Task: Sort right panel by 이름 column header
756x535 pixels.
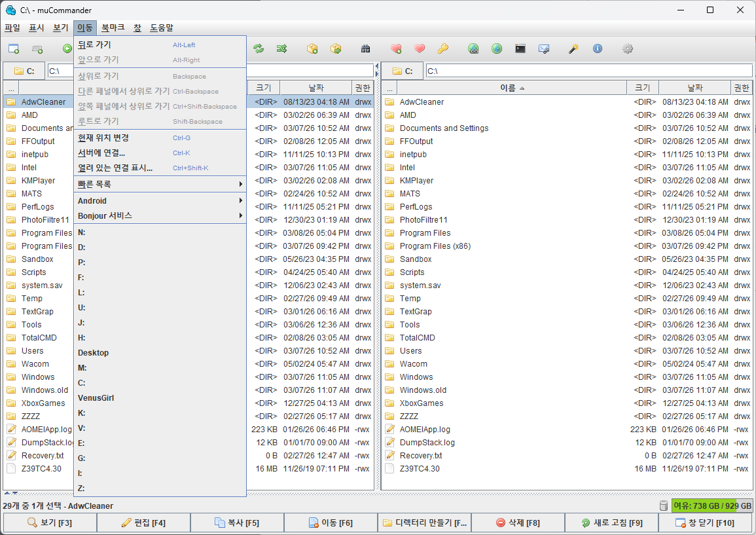Action: click(512, 88)
